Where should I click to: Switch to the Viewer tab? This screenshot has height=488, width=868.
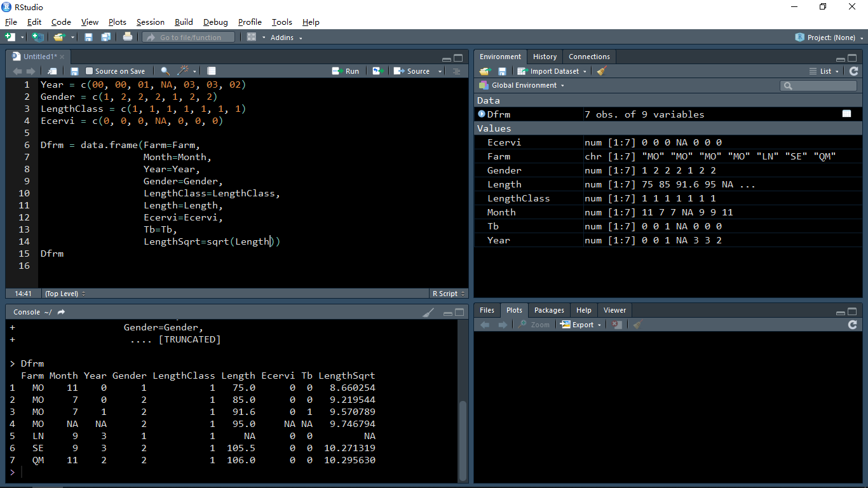coord(614,310)
